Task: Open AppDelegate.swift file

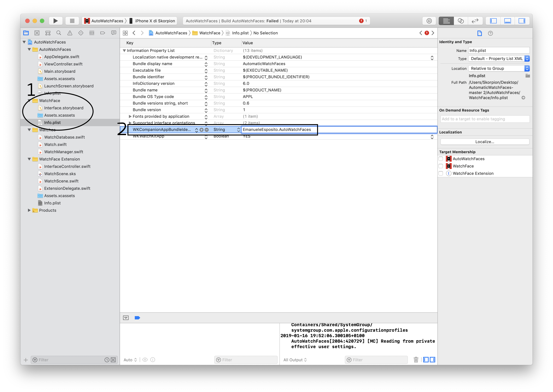Action: tap(62, 57)
